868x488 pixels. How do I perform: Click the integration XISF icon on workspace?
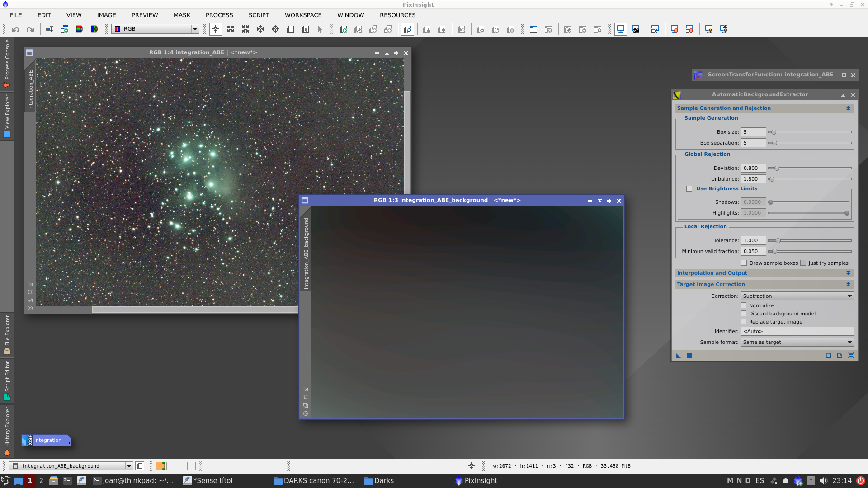pos(46,440)
